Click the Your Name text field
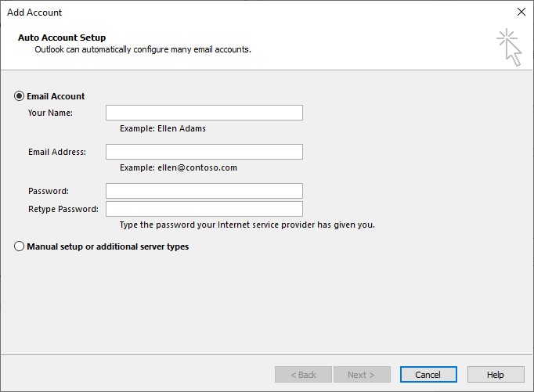 pyautogui.click(x=204, y=113)
